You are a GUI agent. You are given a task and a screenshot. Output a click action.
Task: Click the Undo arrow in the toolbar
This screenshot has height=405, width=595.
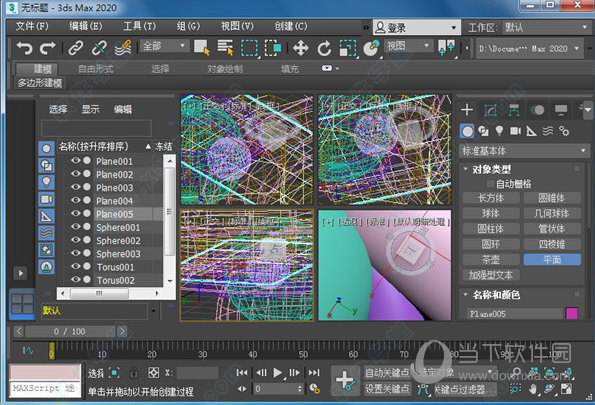[x=25, y=48]
